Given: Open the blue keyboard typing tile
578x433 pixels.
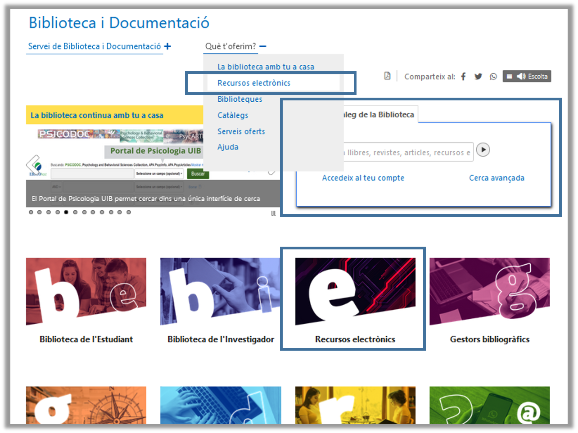Looking at the screenshot, I should point(220,405).
